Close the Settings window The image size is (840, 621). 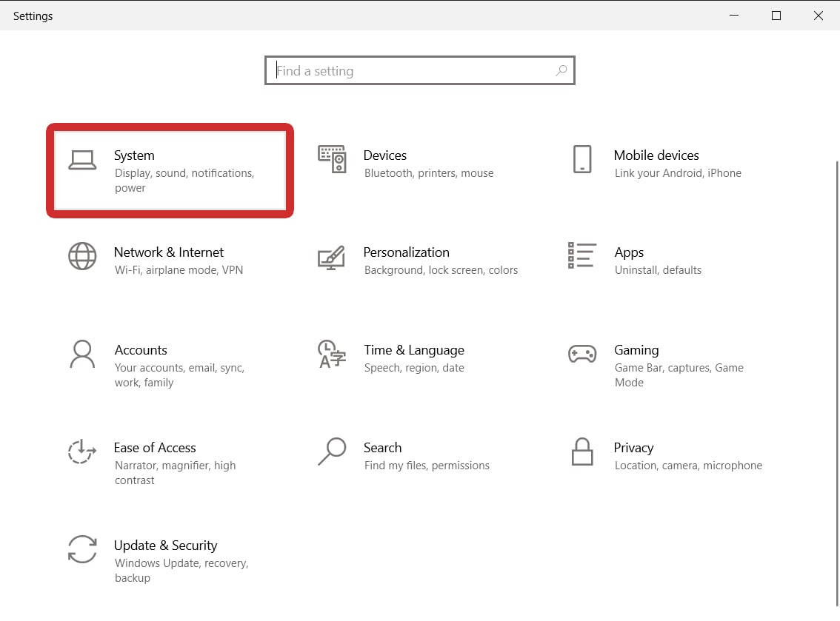tap(819, 16)
